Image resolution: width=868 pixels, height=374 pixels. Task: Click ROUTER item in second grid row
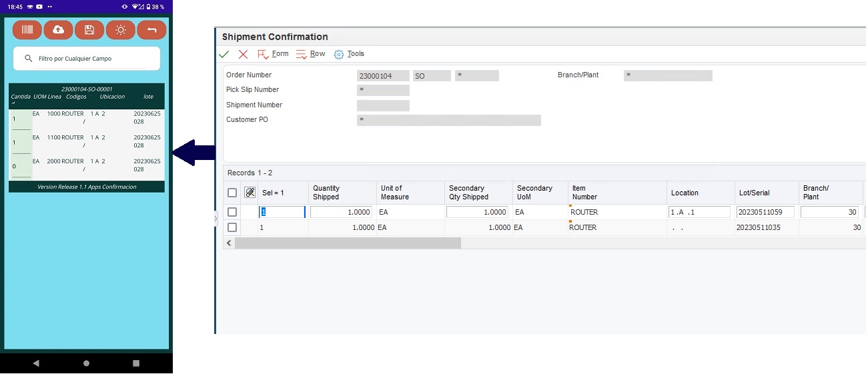pos(583,227)
